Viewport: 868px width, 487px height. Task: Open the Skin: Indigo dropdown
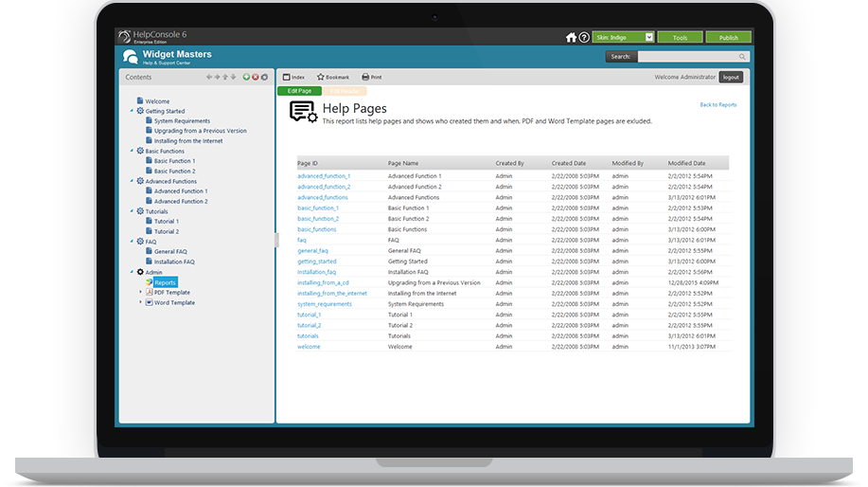[x=624, y=37]
